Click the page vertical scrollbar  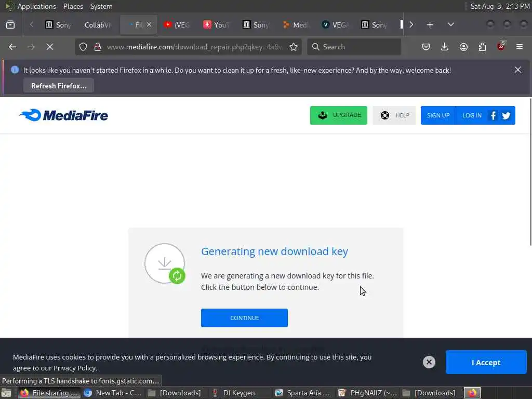tap(530, 171)
